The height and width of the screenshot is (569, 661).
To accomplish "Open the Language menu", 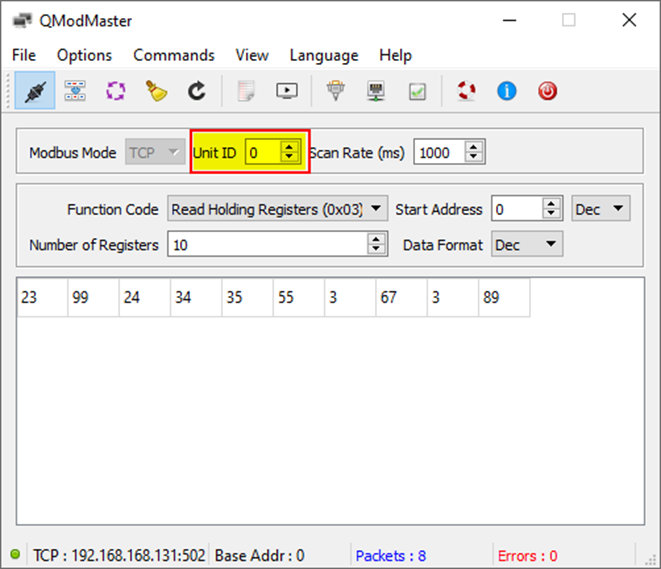I will tap(324, 55).
